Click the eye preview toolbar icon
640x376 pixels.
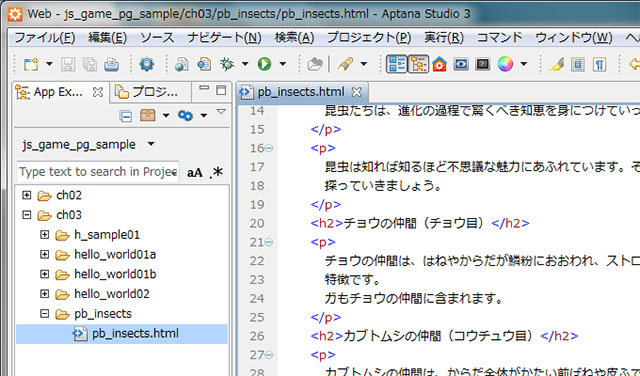pos(461,64)
